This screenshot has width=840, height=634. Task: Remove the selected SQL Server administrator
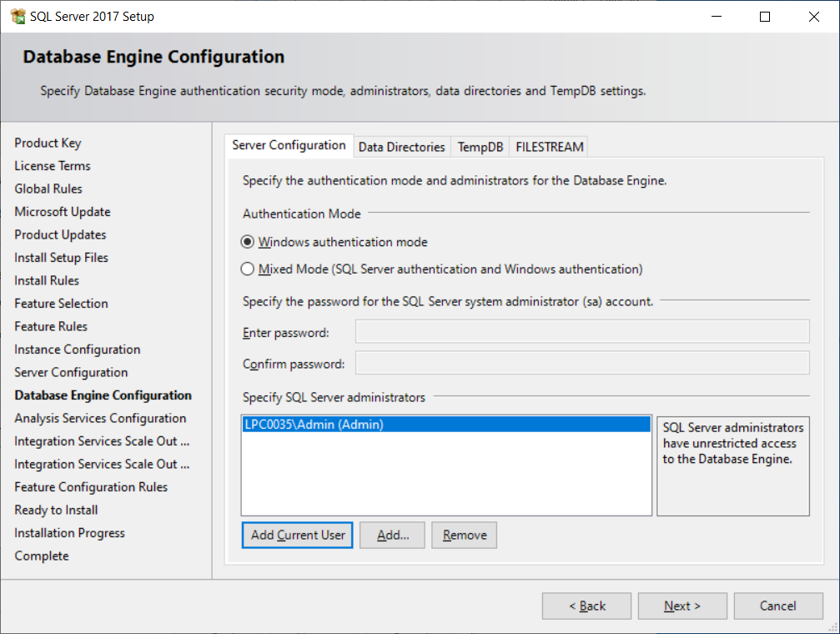[x=464, y=536]
